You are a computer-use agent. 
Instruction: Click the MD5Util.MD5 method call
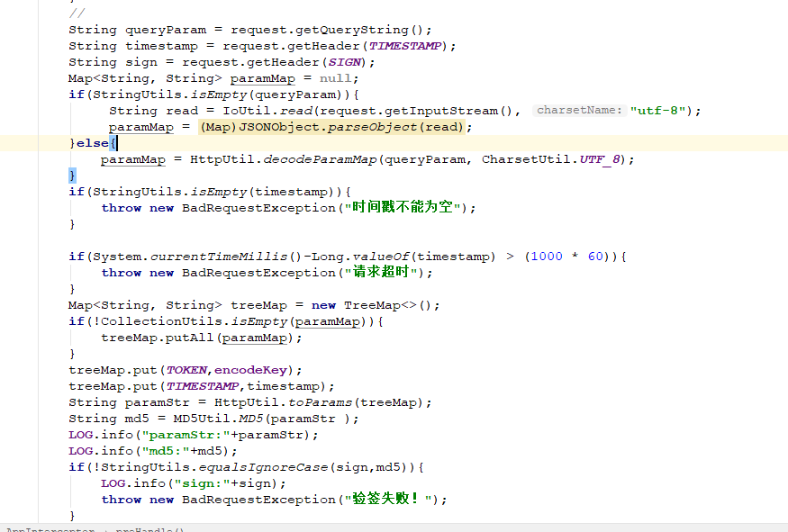(x=218, y=419)
